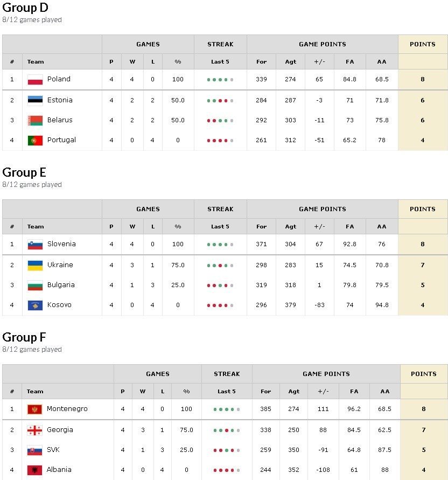448x480 pixels.
Task: Click the Estonia flag icon
Action: point(35,101)
